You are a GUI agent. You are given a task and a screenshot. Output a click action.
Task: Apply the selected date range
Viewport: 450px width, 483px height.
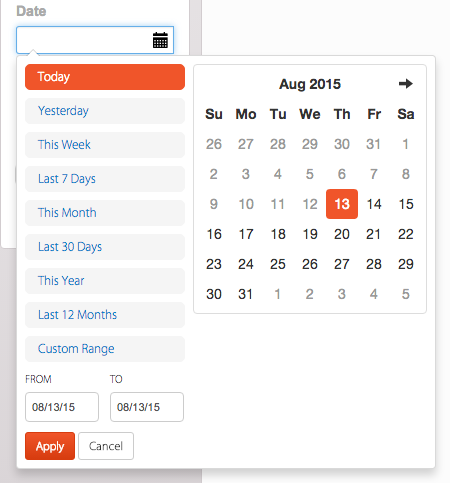[50, 446]
